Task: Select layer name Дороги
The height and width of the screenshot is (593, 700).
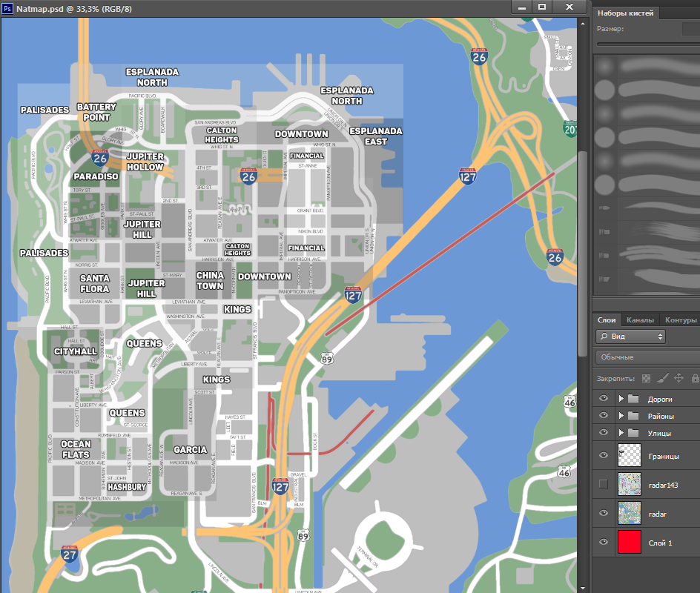Action: [x=660, y=399]
